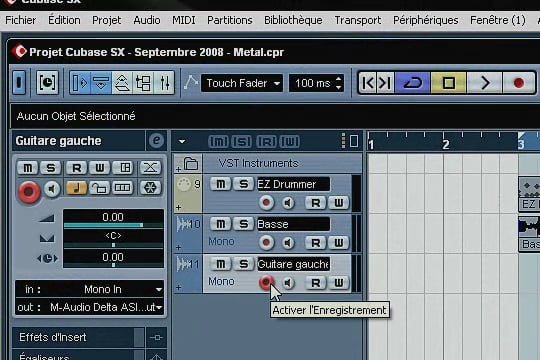Adjust the volume slider showing 0.00
This screenshot has height=360, width=540.
pyautogui.click(x=113, y=219)
